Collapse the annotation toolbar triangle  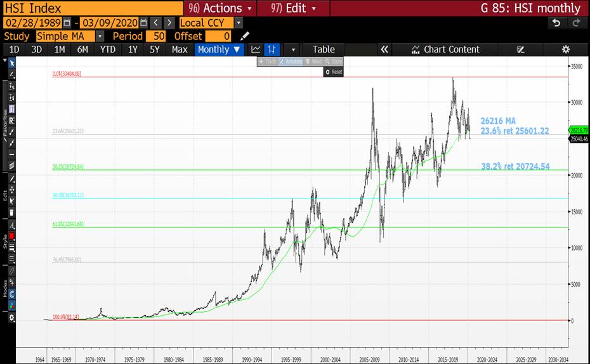click(x=5, y=60)
